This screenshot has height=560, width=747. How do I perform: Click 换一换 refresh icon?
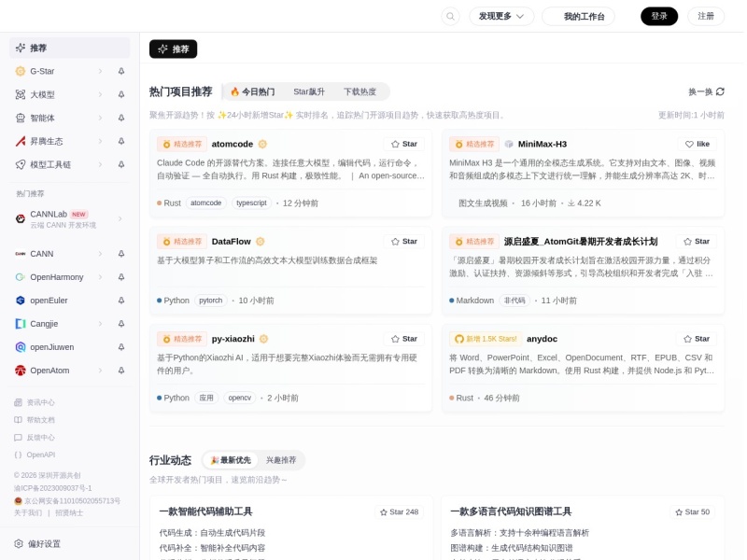pyautogui.click(x=720, y=91)
